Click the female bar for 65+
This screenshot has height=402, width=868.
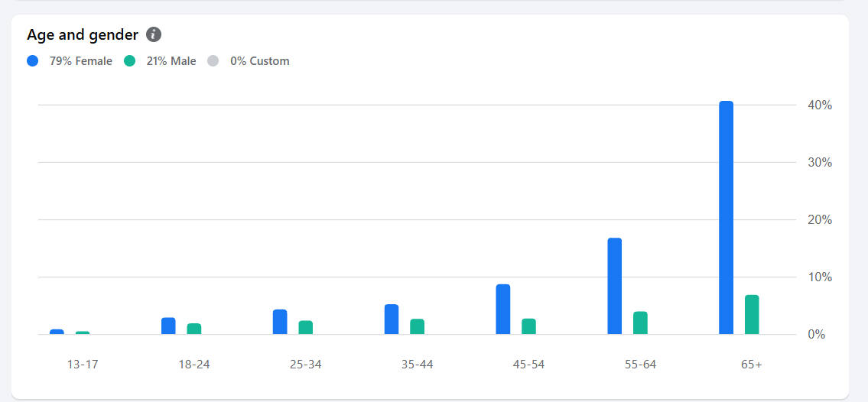(726, 218)
